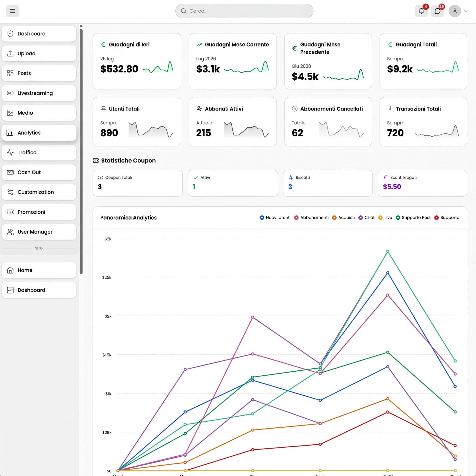Viewport: 476px width, 476px height.
Task: Click the Medio image icon
Action: point(10,113)
